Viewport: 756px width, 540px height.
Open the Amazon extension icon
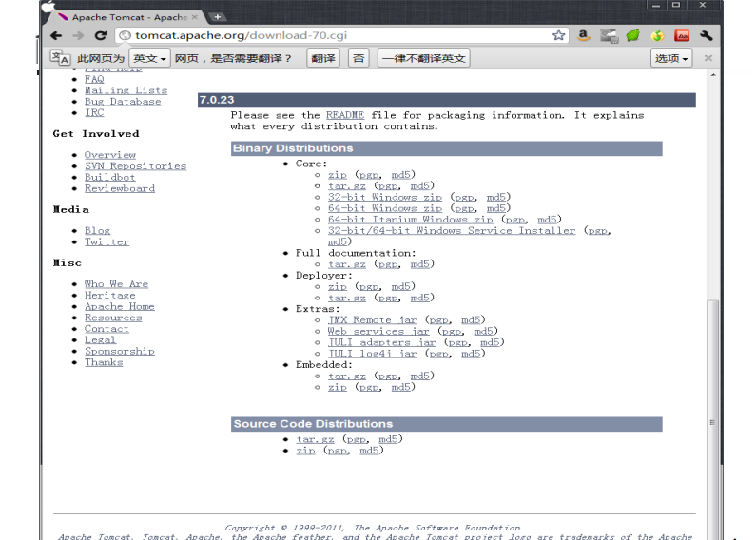[583, 35]
